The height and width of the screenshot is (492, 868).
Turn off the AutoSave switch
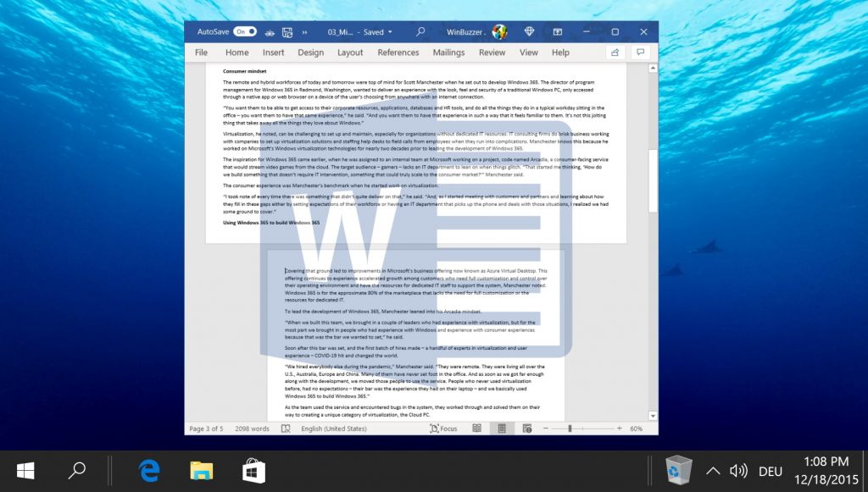pos(245,32)
